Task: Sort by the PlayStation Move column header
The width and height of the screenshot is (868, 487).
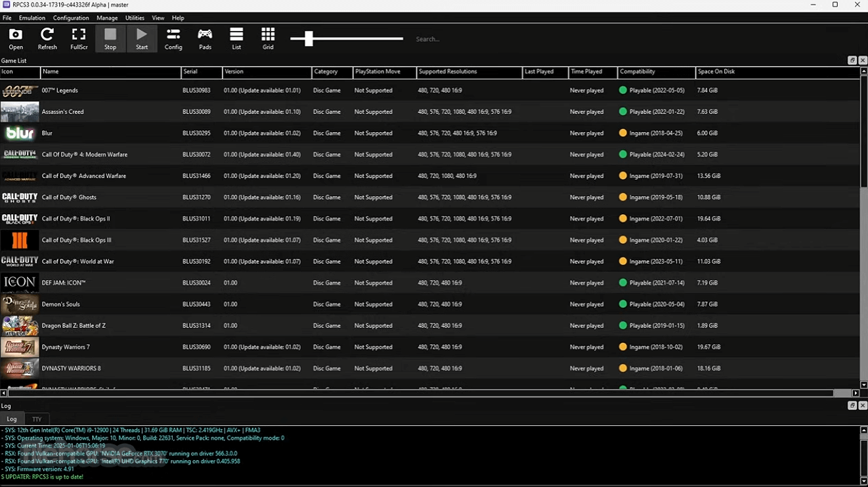Action: coord(385,72)
